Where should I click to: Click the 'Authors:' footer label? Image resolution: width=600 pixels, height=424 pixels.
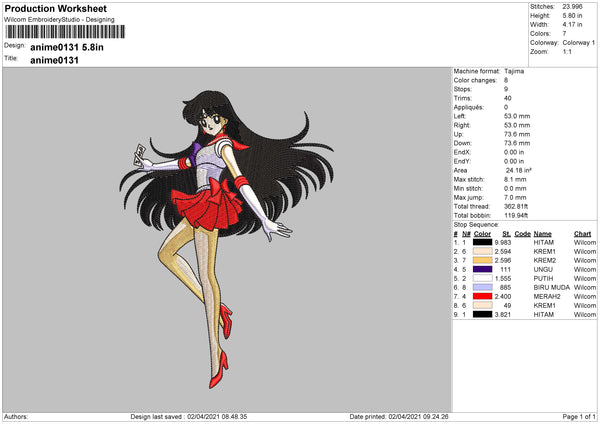tap(16, 416)
